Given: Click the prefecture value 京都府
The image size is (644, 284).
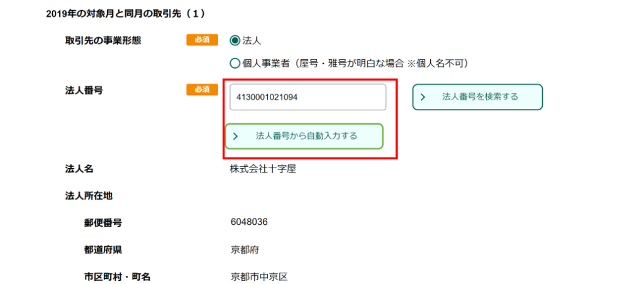Looking at the screenshot, I should coord(245,250).
